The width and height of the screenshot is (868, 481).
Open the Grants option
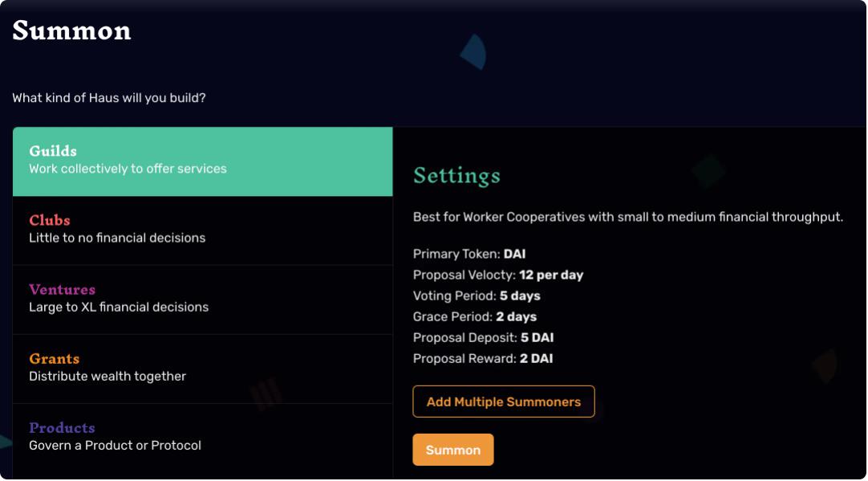pyautogui.click(x=203, y=369)
